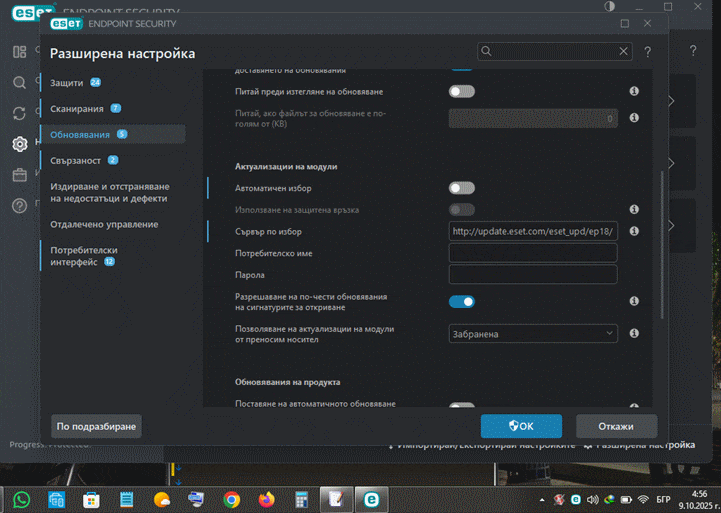Open info for 'Използване на защитена връзка'

tap(634, 210)
